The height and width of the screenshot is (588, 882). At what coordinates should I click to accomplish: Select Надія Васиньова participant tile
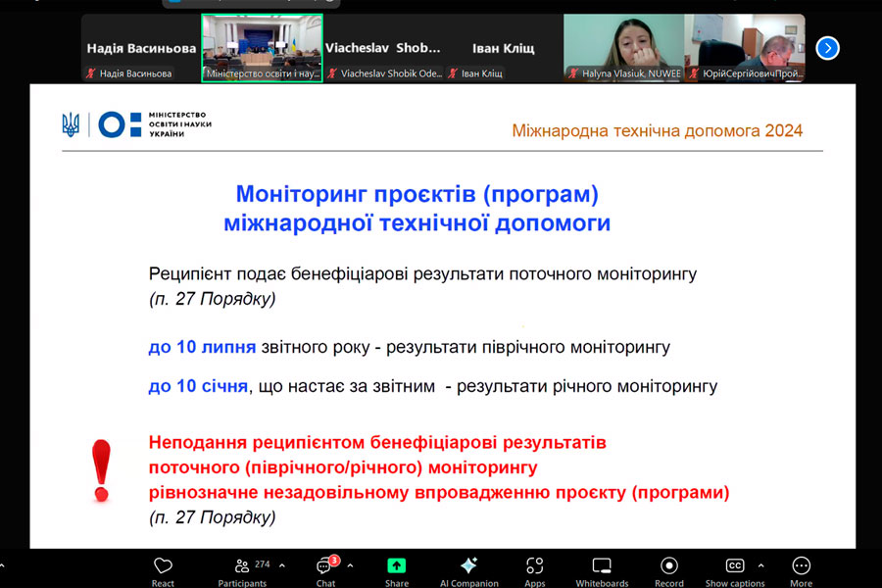coord(141,48)
